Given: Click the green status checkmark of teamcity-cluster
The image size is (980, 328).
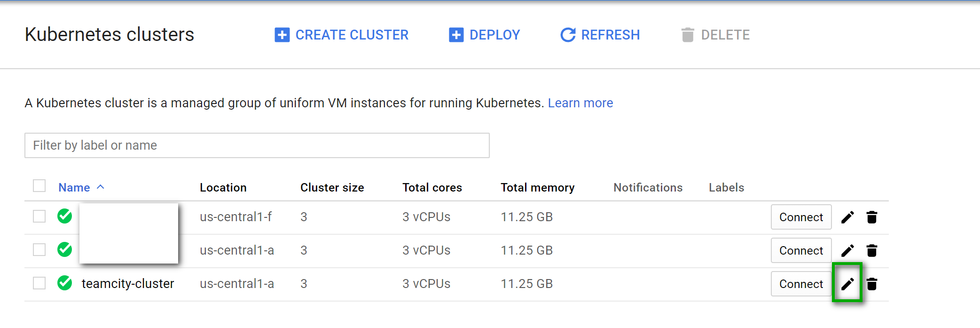Looking at the screenshot, I should pos(65,283).
